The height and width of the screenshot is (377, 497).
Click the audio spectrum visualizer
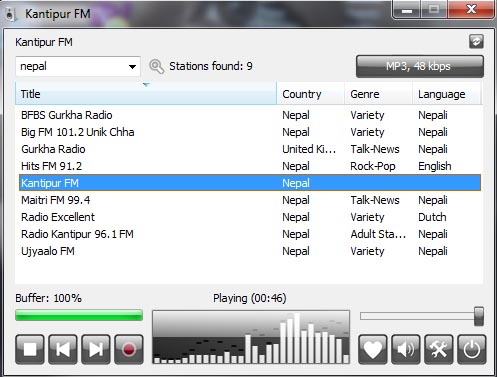pyautogui.click(x=251, y=337)
